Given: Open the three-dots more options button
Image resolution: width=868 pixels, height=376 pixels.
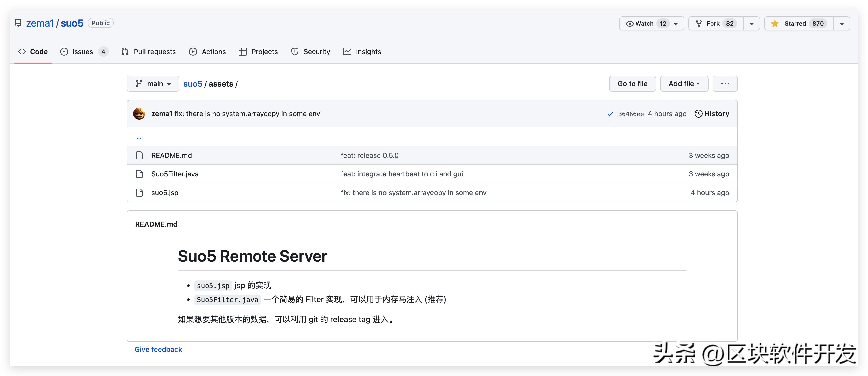Looking at the screenshot, I should tap(725, 83).
